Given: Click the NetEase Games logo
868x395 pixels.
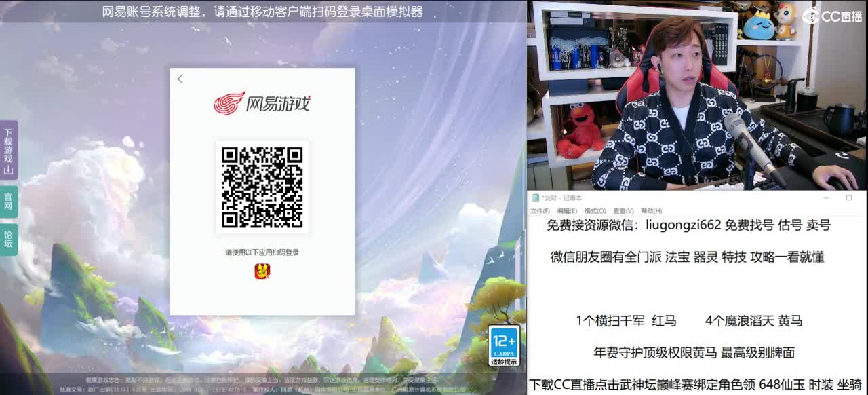Looking at the screenshot, I should (x=262, y=103).
